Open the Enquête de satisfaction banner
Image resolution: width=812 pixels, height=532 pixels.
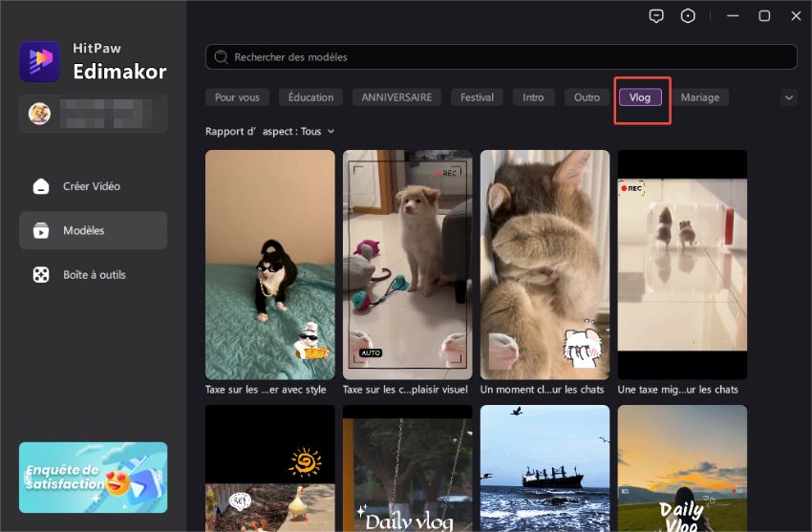(93, 477)
